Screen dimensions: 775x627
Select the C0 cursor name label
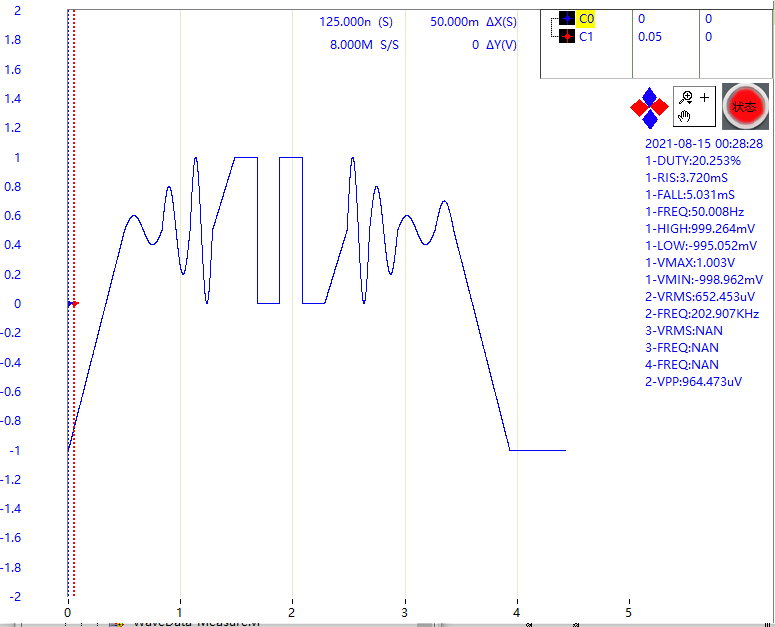click(x=587, y=18)
